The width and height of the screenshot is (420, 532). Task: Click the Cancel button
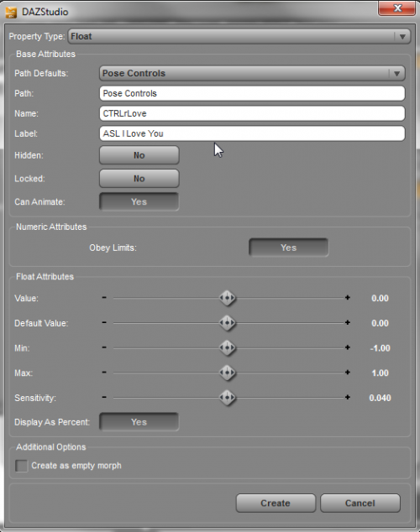360,503
